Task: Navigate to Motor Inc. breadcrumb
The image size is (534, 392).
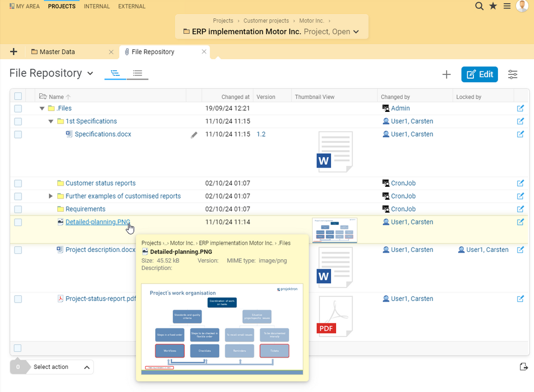Action: [311, 21]
